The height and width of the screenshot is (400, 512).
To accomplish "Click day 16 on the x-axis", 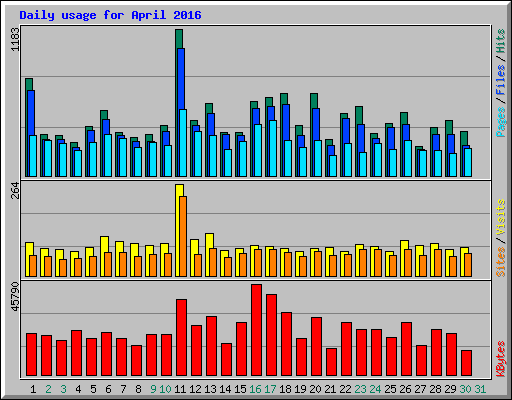I will point(255,389).
